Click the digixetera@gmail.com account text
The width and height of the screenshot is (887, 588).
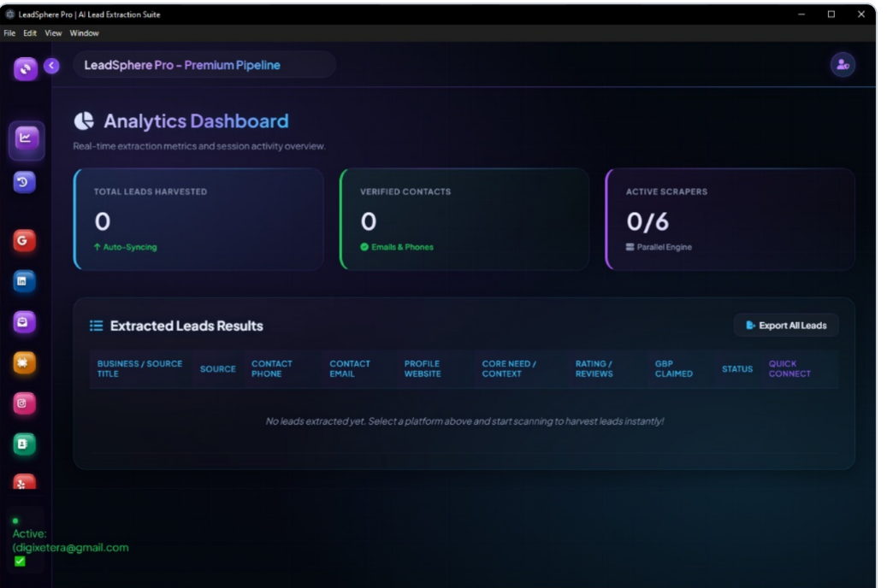tap(71, 547)
